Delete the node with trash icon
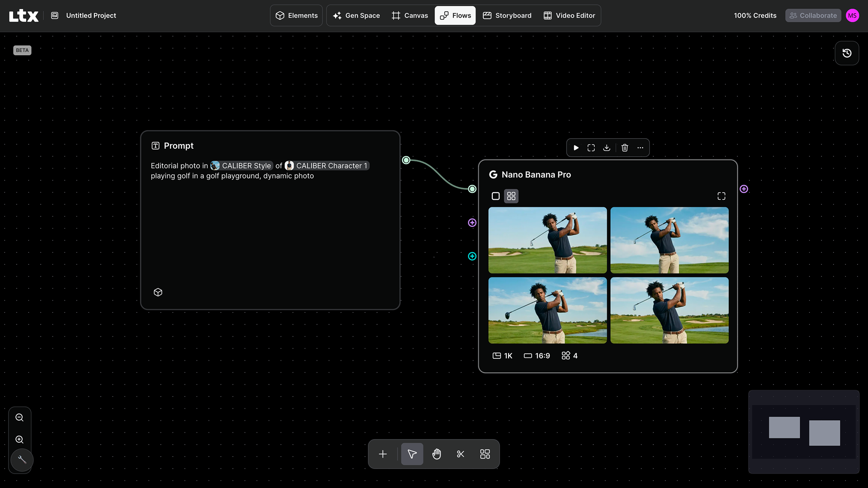Screen dimensions: 868x488 [x=624, y=148]
